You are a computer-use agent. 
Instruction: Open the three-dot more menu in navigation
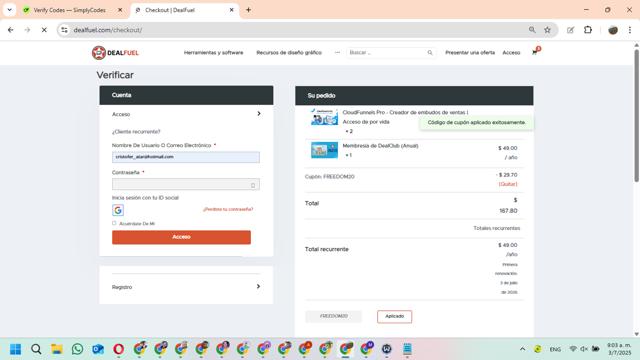pos(337,53)
